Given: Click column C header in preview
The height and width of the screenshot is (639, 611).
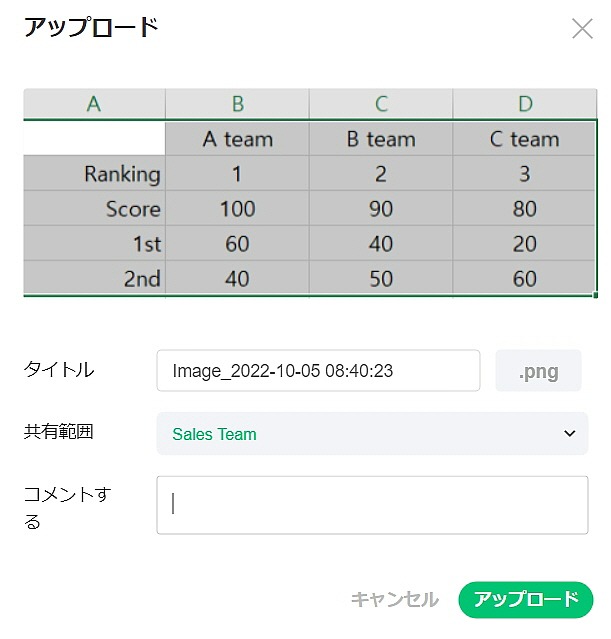Looking at the screenshot, I should [381, 104].
